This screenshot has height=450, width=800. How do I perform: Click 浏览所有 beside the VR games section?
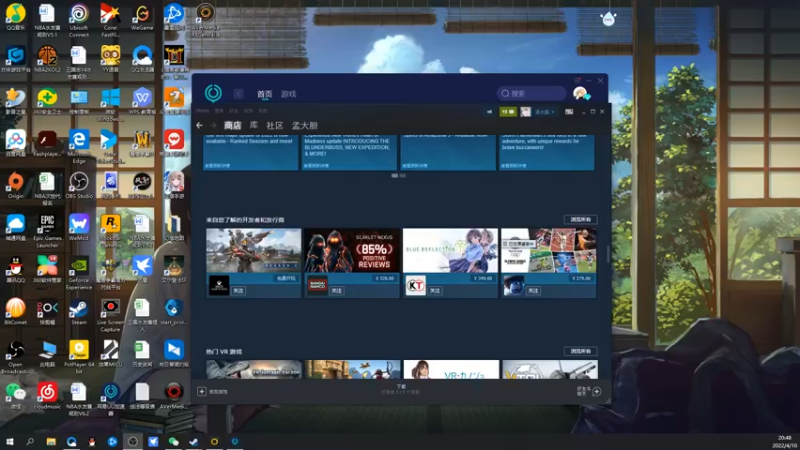(x=581, y=351)
